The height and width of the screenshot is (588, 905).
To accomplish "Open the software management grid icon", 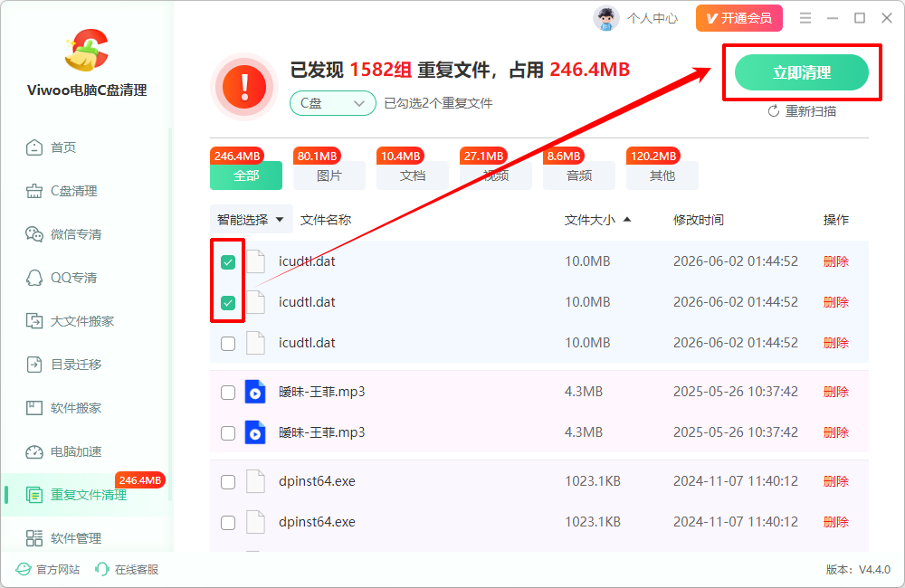I will [x=34, y=538].
